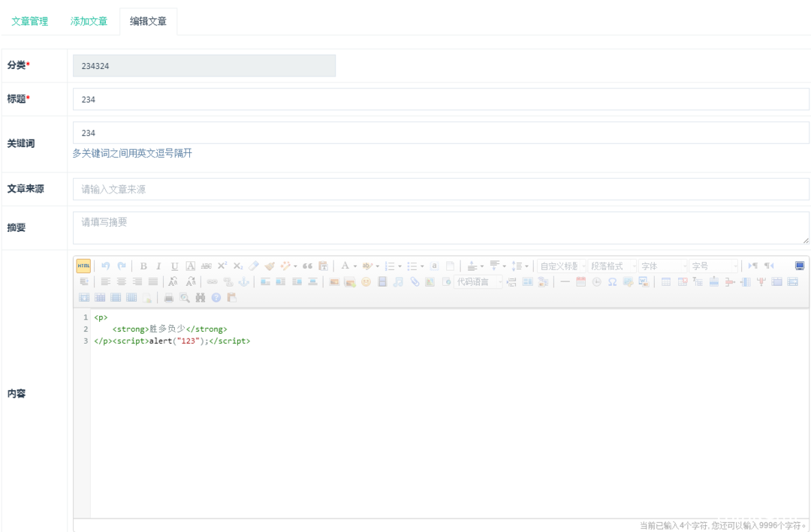Open the 字号 font size dropdown

pos(714,266)
